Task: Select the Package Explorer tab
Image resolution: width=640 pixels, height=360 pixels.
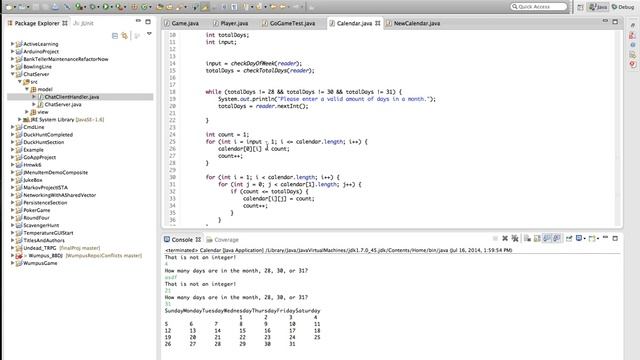Action: tap(37, 23)
